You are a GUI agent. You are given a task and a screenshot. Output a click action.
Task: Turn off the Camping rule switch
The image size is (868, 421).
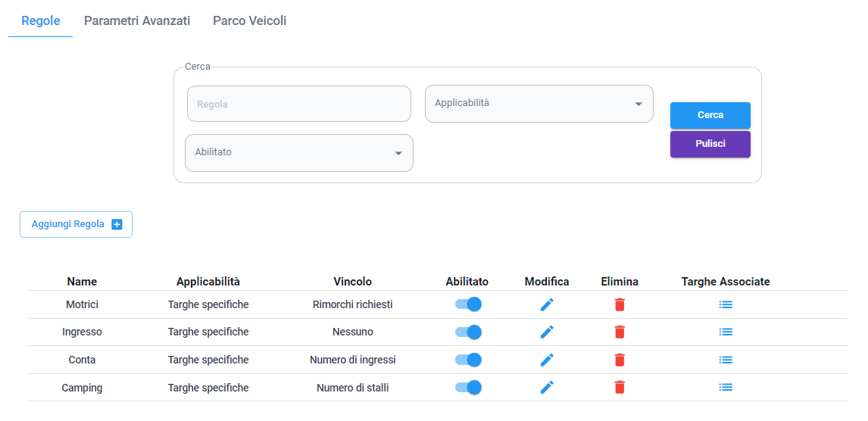tap(468, 387)
